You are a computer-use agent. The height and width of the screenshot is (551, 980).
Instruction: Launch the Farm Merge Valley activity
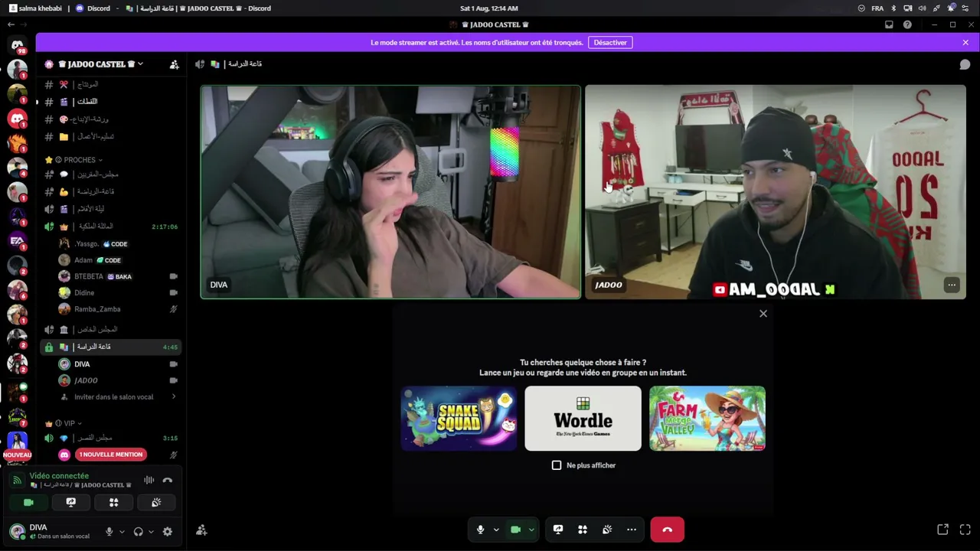(707, 419)
